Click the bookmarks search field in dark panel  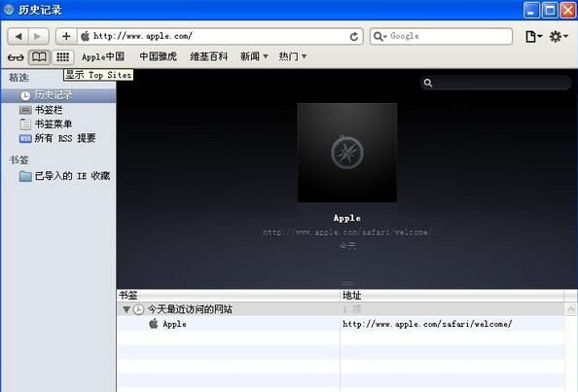point(496,83)
